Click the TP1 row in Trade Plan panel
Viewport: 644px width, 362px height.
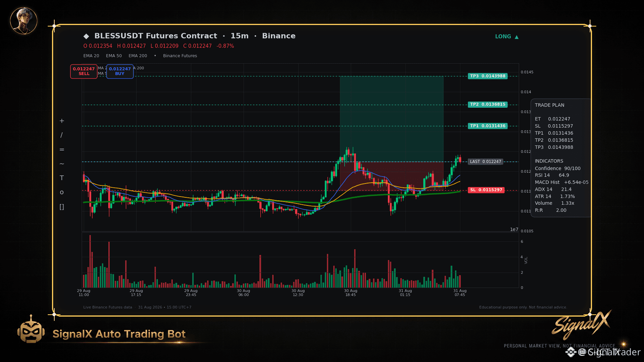[554, 133]
